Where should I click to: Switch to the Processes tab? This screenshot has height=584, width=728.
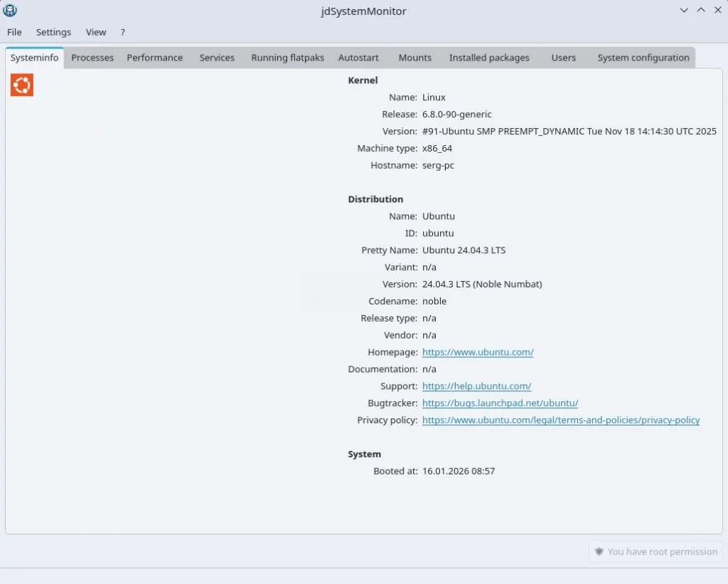pyautogui.click(x=92, y=58)
